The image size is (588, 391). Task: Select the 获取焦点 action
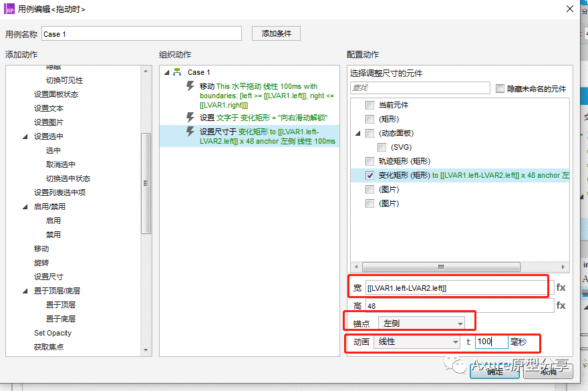point(48,347)
